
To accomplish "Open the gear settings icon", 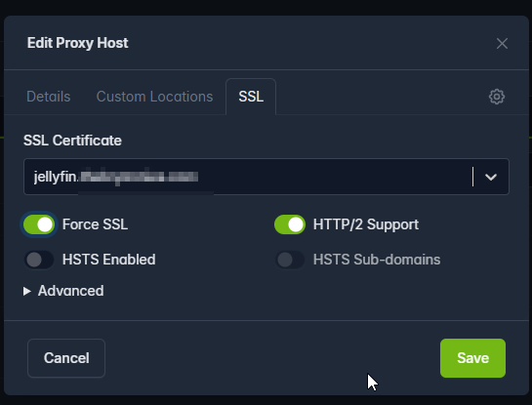I will [497, 97].
